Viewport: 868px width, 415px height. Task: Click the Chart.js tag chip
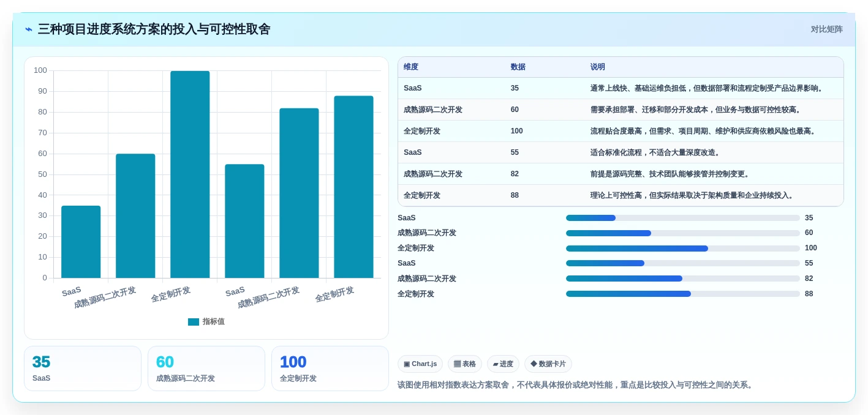click(x=420, y=364)
